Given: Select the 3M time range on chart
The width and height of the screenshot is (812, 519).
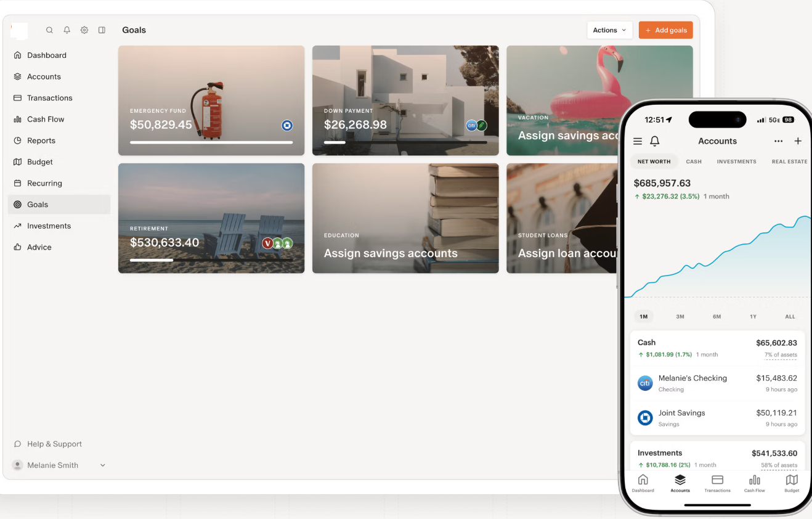Looking at the screenshot, I should point(680,317).
